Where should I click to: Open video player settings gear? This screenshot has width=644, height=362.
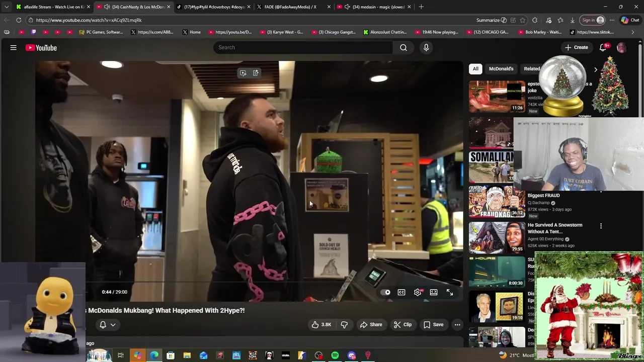coord(418,292)
